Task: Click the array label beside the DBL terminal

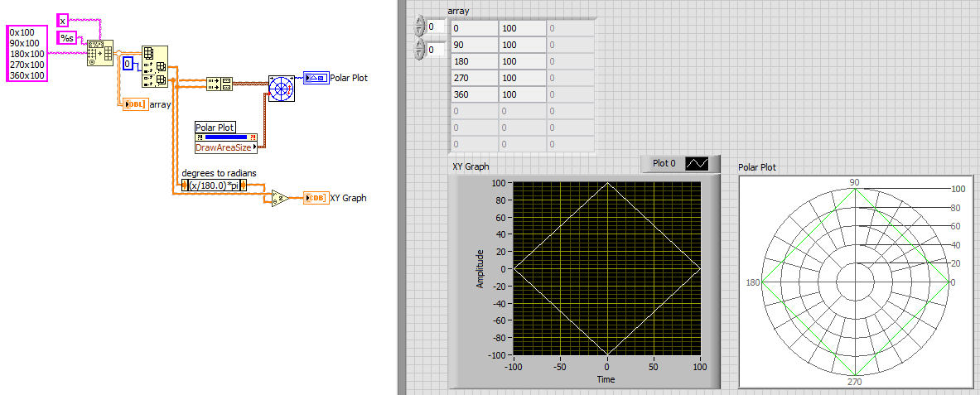Action: (x=161, y=105)
